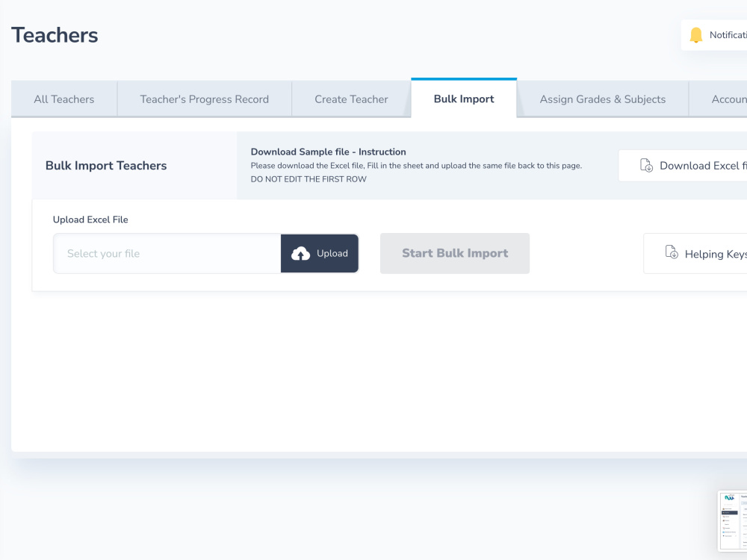The image size is (747, 560).
Task: Switch to Teacher's Progress Record tab
Action: pyautogui.click(x=205, y=99)
